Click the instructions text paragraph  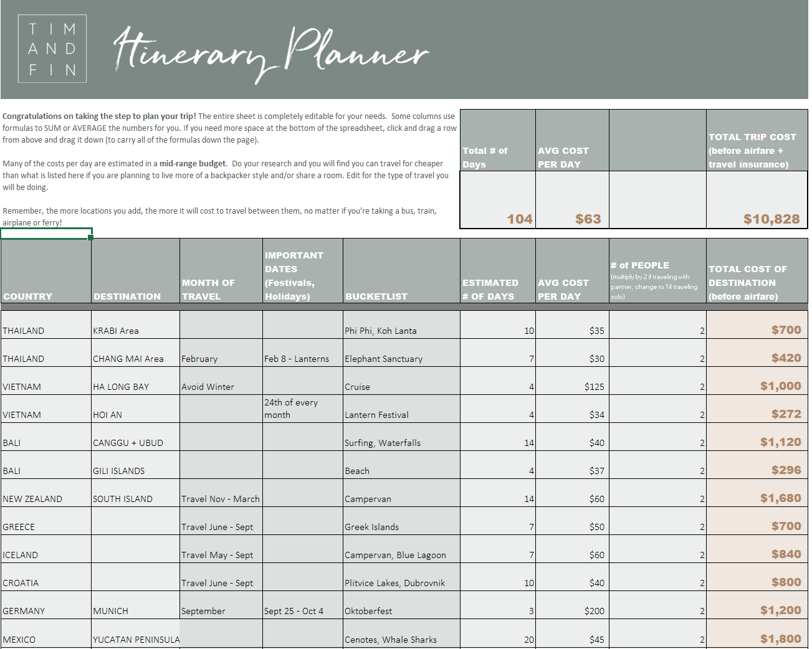(229, 169)
